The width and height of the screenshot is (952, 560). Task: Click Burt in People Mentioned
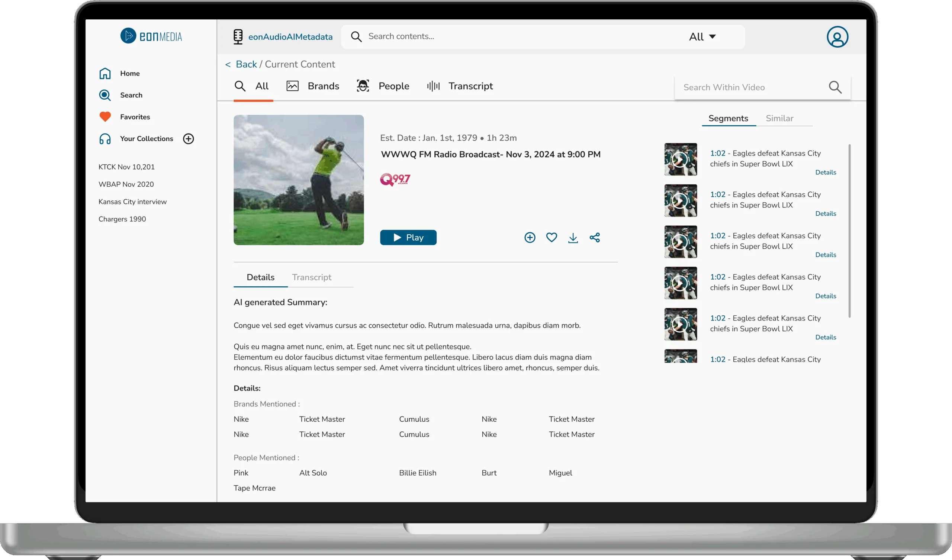[489, 473]
